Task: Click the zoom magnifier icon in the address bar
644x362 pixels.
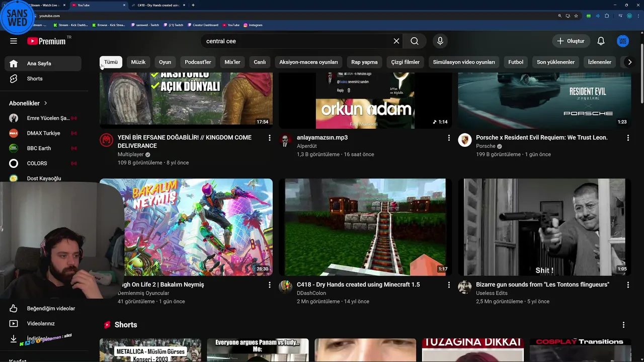Action: point(559,16)
